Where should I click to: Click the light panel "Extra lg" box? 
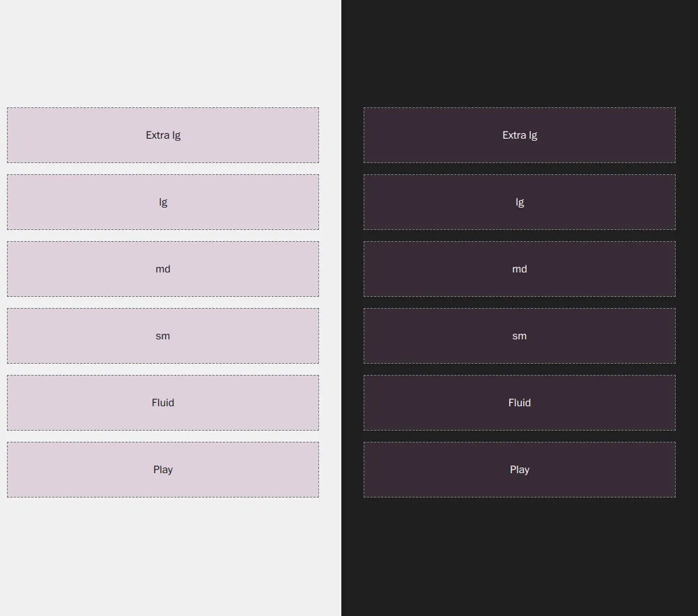[163, 135]
